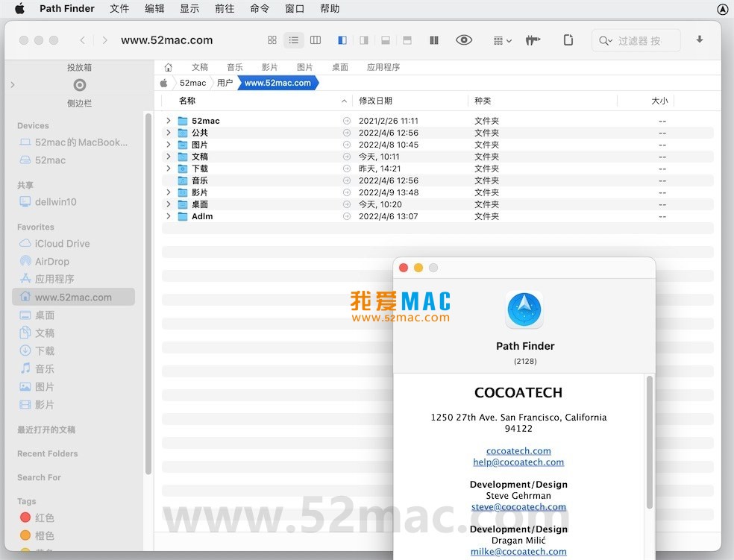Select www.52mac.com path bar segment
This screenshot has width=734, height=560.
coord(277,84)
